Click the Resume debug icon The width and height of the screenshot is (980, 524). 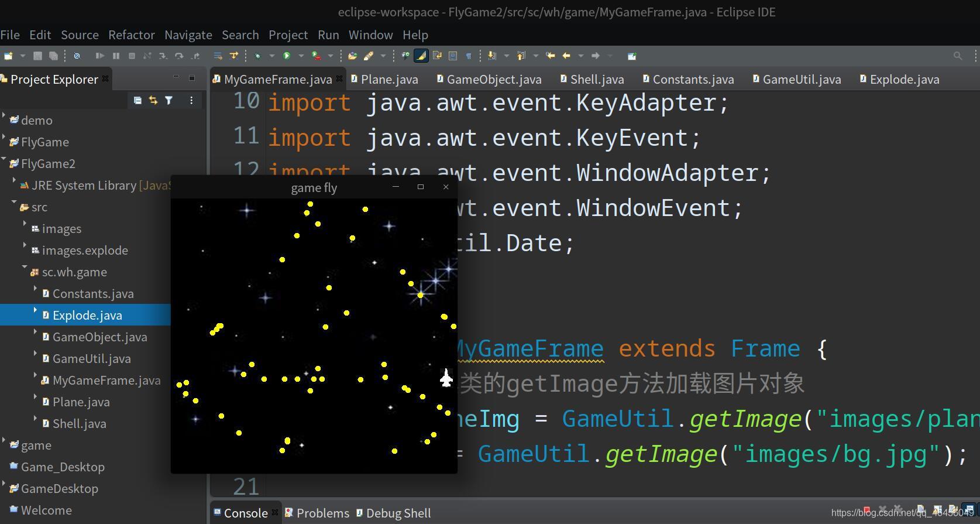[x=100, y=56]
